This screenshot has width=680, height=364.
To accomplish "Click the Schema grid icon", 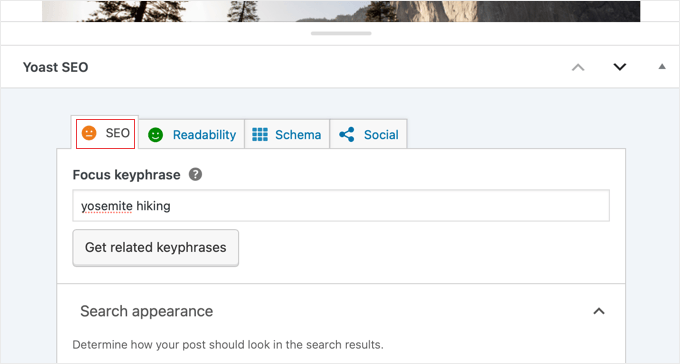I will pyautogui.click(x=260, y=134).
